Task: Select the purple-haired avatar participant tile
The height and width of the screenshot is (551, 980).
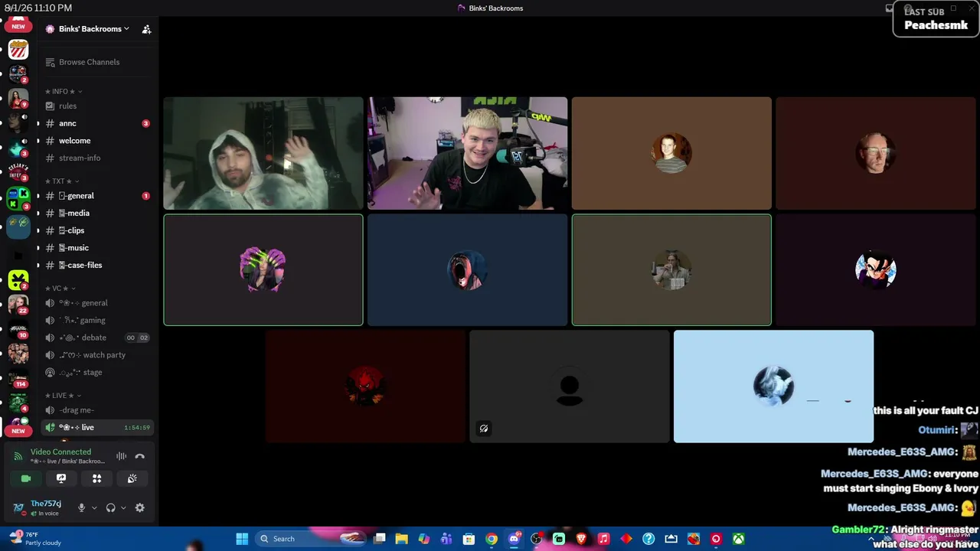Action: coord(263,269)
